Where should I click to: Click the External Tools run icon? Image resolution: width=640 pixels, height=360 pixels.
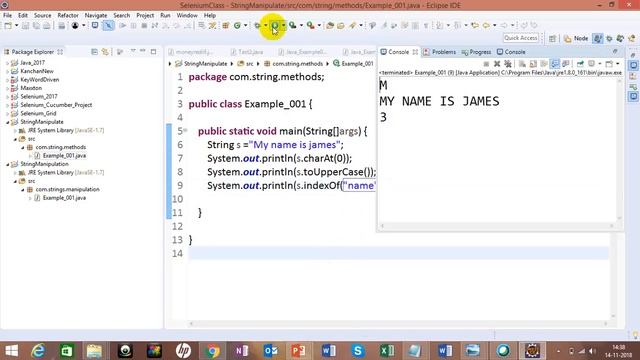point(311,25)
